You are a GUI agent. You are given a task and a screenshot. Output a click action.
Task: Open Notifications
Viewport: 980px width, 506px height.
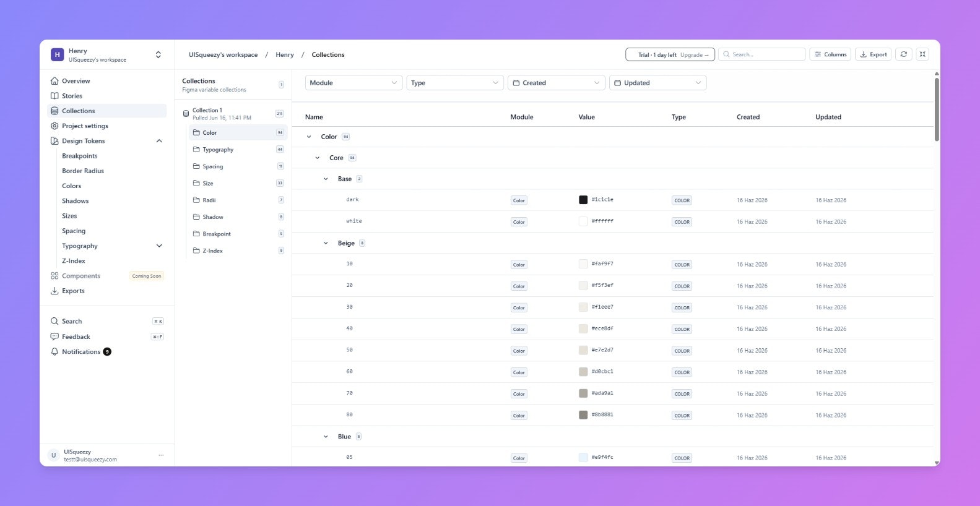106,351
